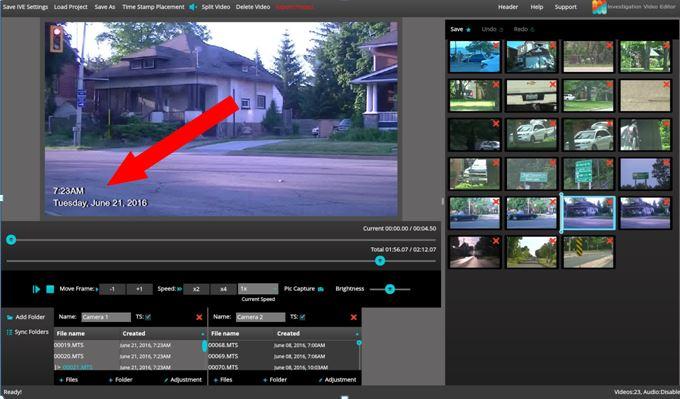680x399 pixels.
Task: Set playback speed to x2
Action: [196, 289]
